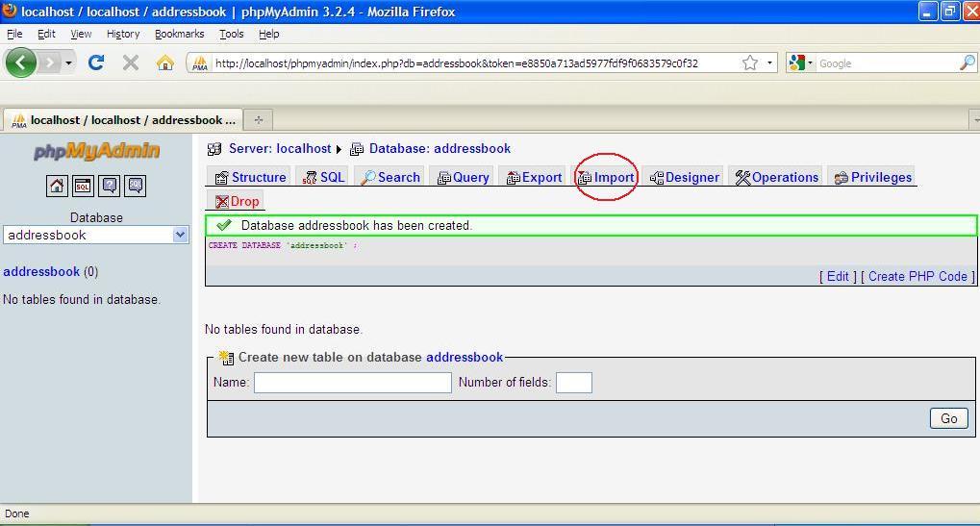980x526 pixels.
Task: Click the Drop database tab
Action: point(237,201)
